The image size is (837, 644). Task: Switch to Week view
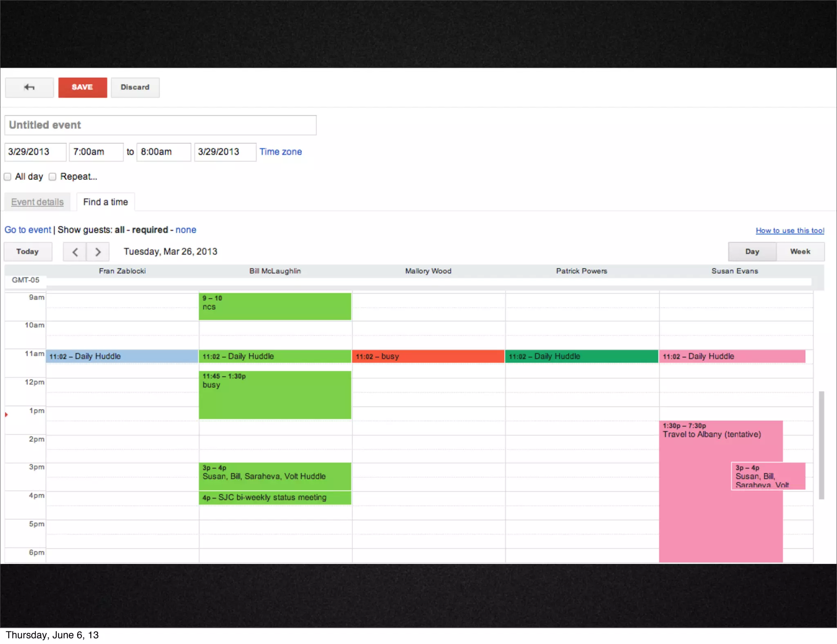click(x=800, y=252)
